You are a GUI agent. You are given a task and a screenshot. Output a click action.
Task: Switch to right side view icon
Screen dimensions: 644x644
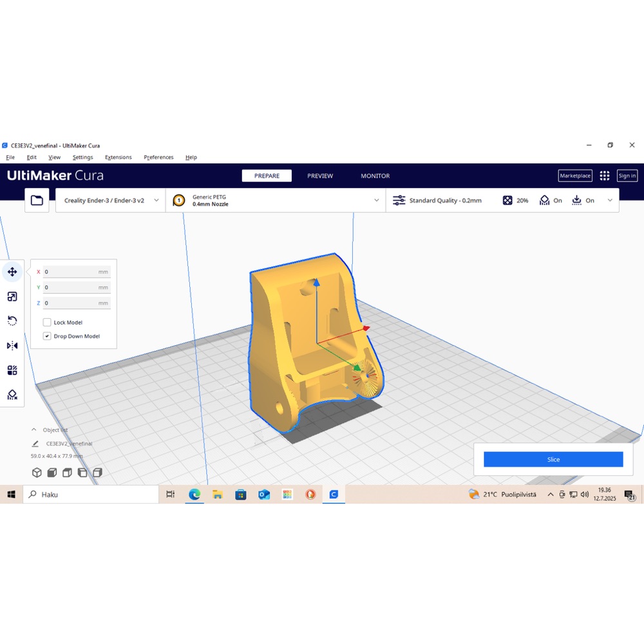[x=98, y=473]
